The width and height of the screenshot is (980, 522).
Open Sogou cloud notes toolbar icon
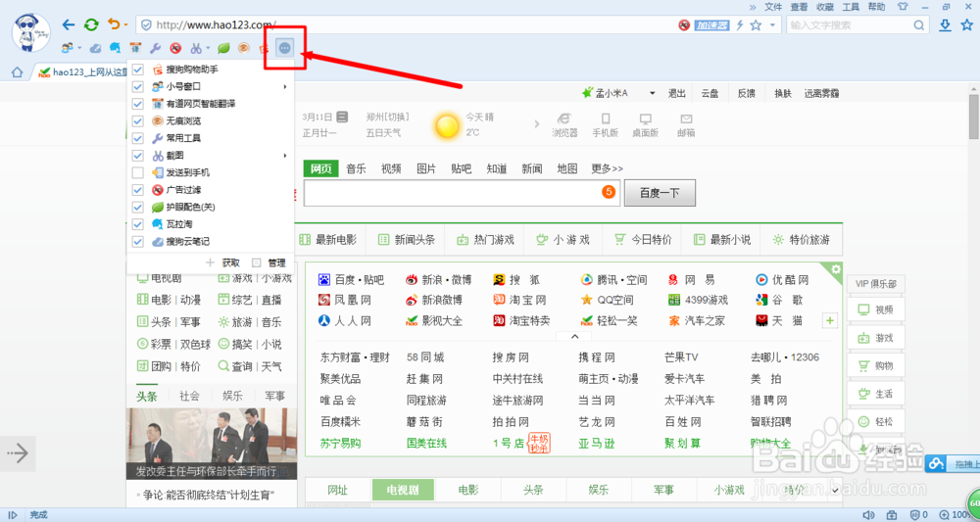pos(96,47)
